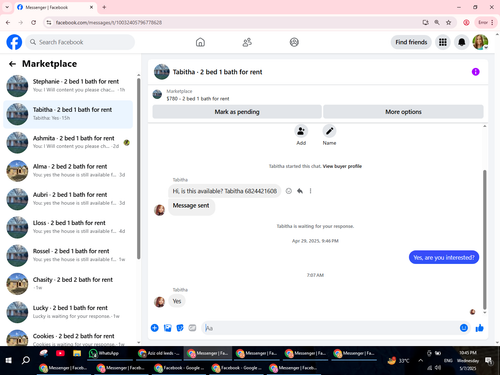Click the Search Facebook field
Screen dimensions: 500x375
click(80, 42)
